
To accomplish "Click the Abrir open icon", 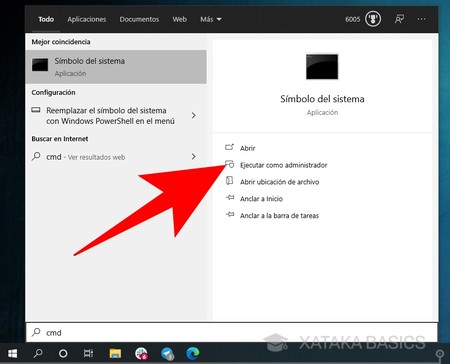I will [229, 147].
